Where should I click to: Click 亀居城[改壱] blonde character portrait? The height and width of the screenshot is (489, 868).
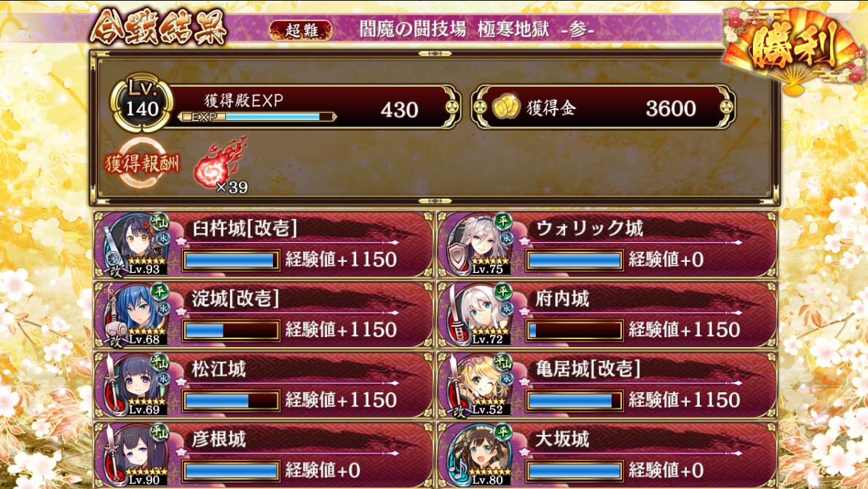(481, 384)
